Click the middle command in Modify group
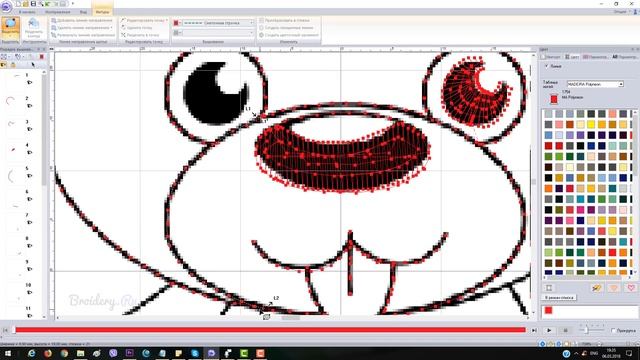The width and height of the screenshot is (640, 360). pyautogui.click(x=286, y=28)
